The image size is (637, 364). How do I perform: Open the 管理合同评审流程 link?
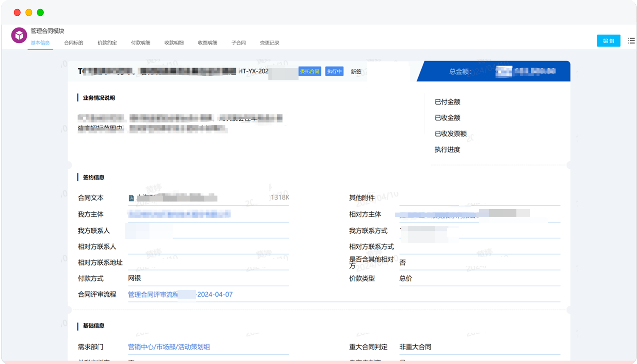pos(180,294)
